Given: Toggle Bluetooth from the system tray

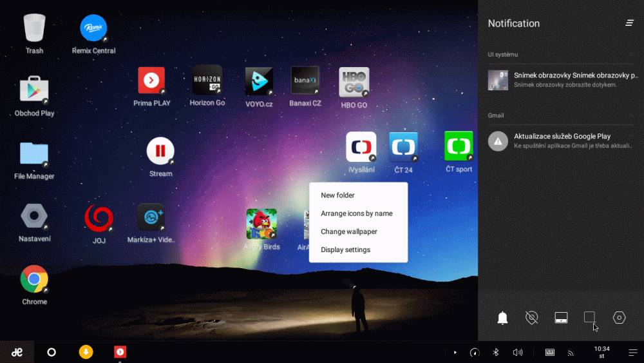Looking at the screenshot, I should point(496,352).
